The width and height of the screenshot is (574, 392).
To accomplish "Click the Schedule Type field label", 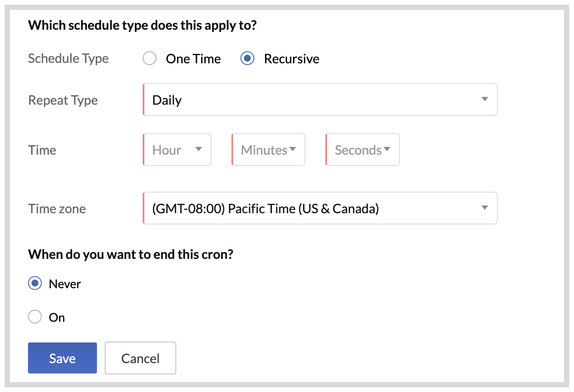I will 68,58.
